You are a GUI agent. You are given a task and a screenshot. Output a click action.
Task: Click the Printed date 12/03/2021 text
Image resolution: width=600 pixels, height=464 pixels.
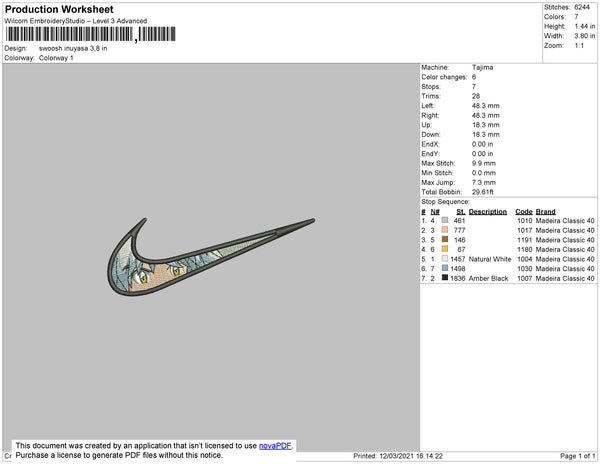tap(398, 456)
